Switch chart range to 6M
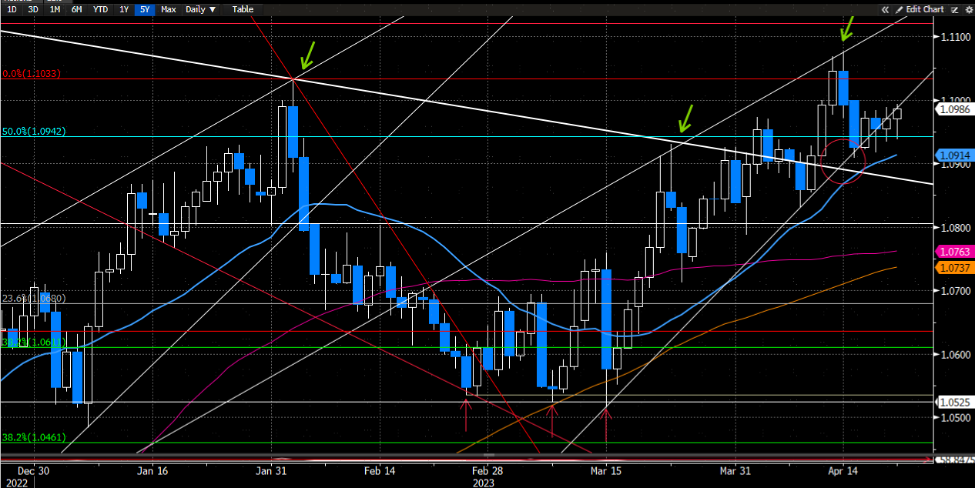976x488 pixels. click(x=76, y=9)
